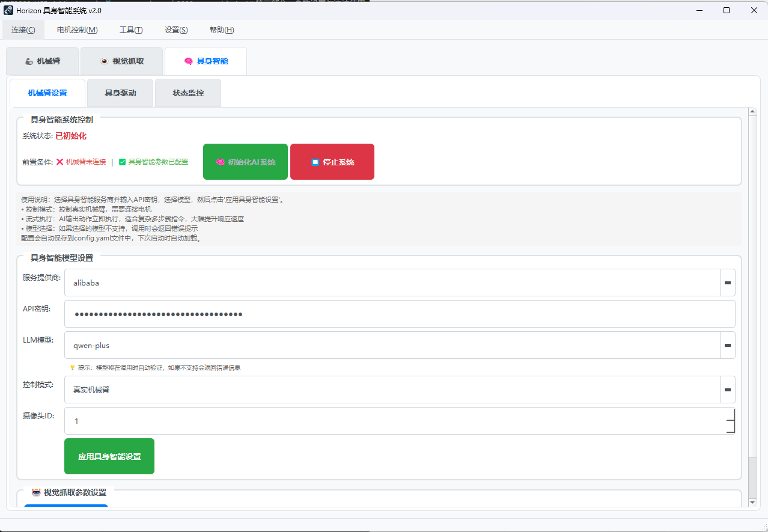This screenshot has height=532, width=768.
Task: Click the robot arm icon on 机械臂 tab
Action: pyautogui.click(x=29, y=61)
